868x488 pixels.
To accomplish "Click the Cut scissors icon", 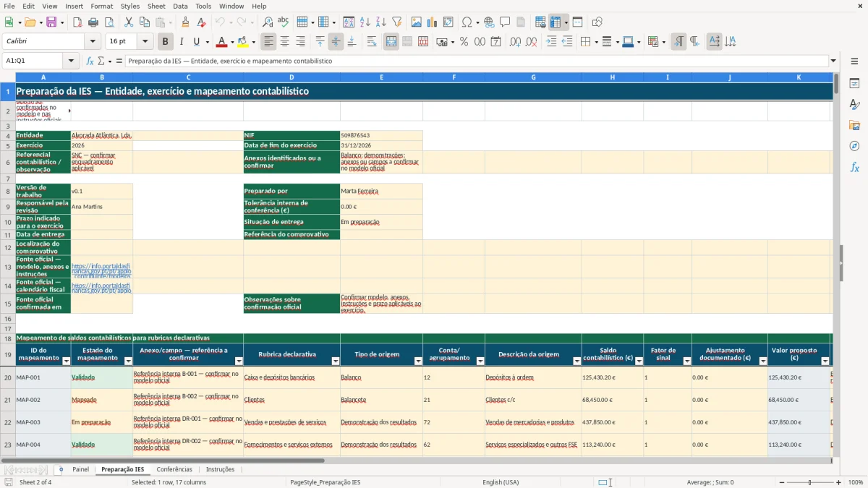I will click(x=128, y=22).
